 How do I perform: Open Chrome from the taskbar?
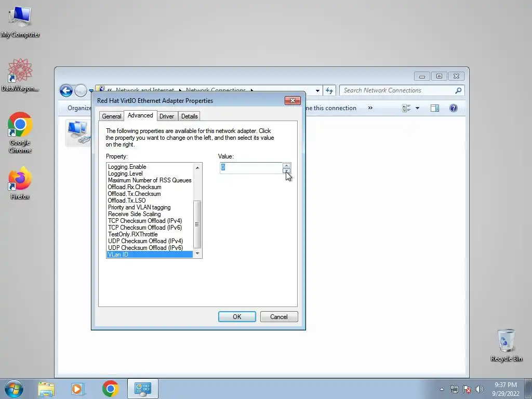coord(110,389)
